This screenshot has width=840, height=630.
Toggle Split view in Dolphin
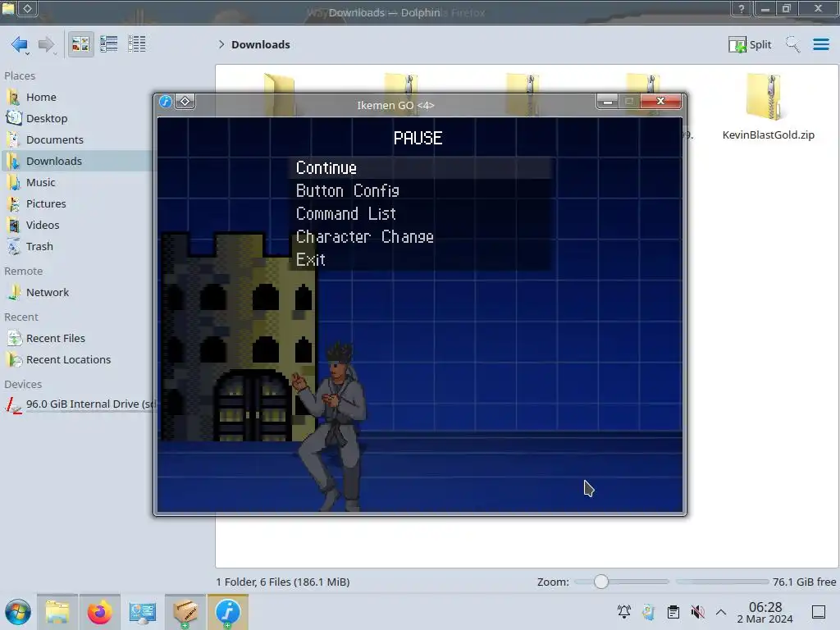tap(750, 44)
